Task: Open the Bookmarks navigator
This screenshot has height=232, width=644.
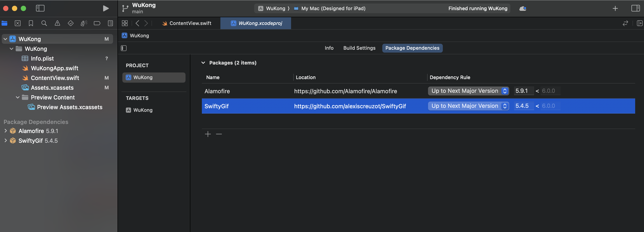Action: (31, 23)
